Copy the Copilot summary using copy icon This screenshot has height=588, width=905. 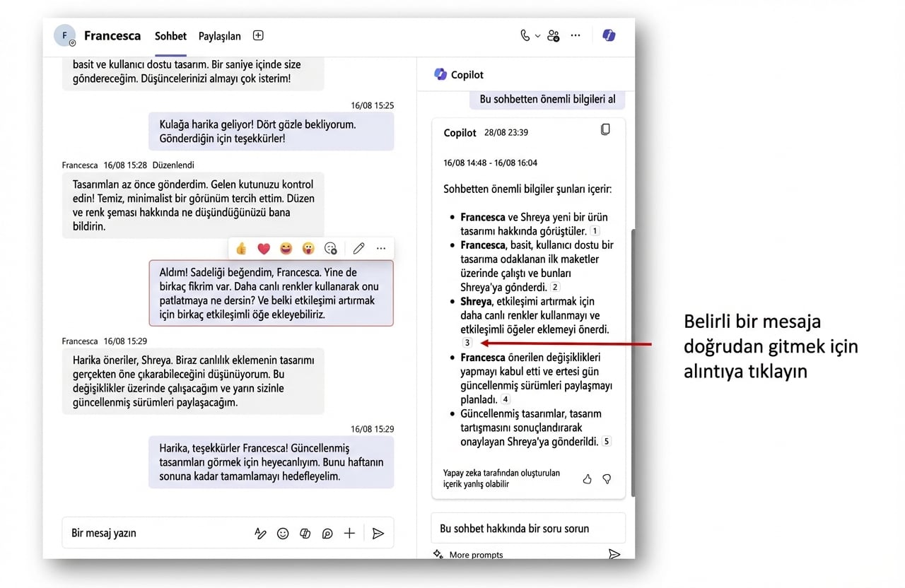click(x=605, y=129)
